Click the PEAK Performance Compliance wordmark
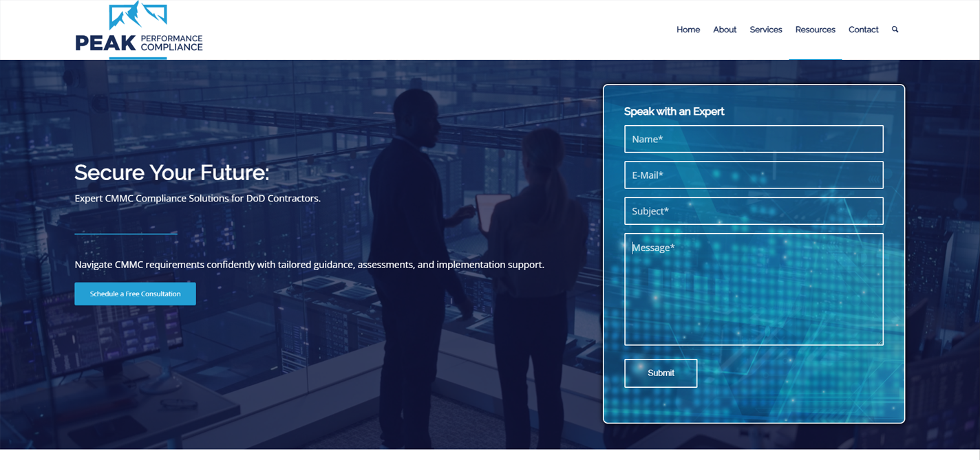This screenshot has height=460, width=980. [x=139, y=43]
